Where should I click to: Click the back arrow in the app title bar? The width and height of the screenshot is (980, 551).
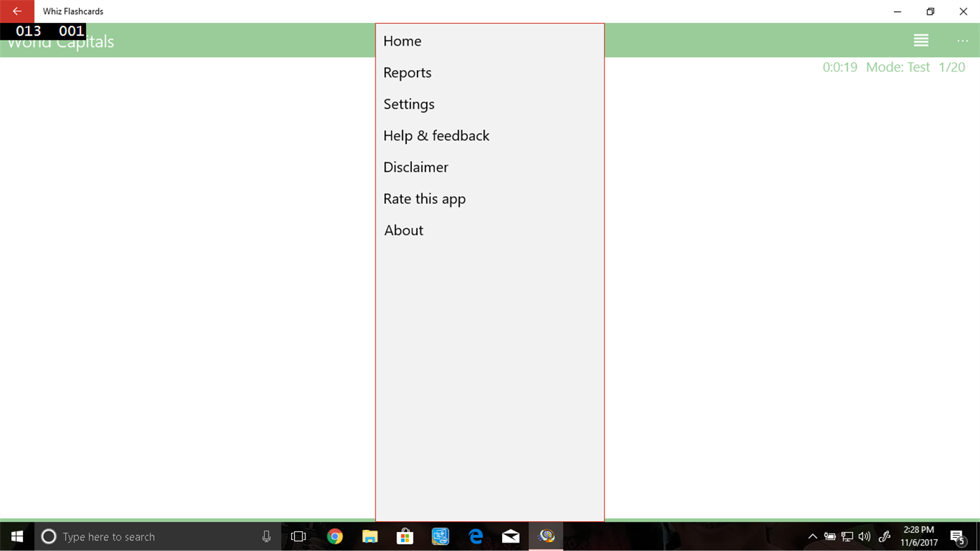(16, 11)
